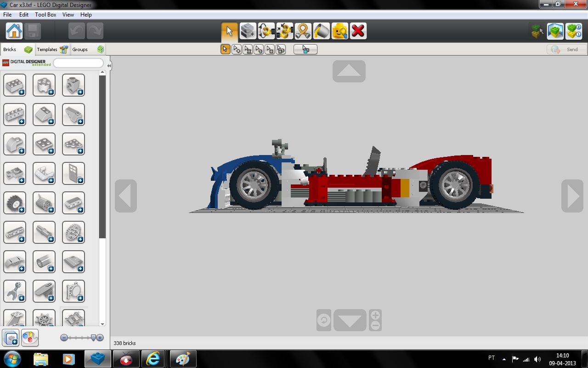Select the Hide tool with minifig head
The width and height of the screenshot is (588, 368).
click(x=340, y=31)
